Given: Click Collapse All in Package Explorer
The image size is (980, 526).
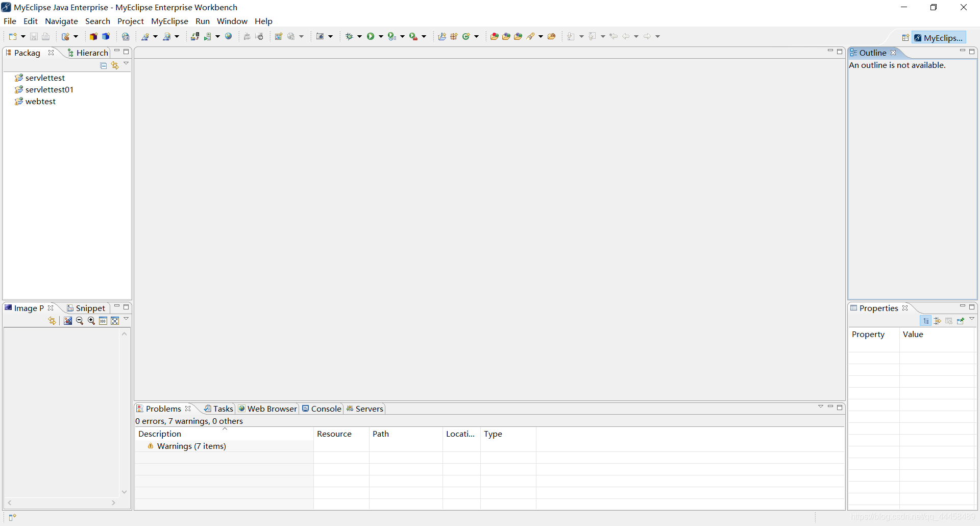Looking at the screenshot, I should coord(104,65).
